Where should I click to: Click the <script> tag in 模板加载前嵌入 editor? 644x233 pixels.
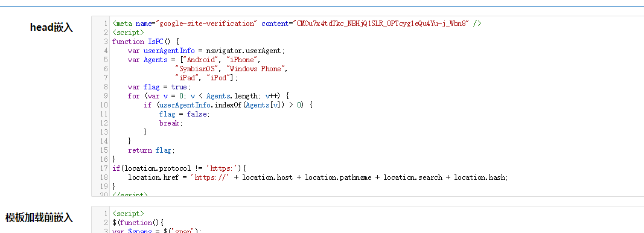click(x=128, y=213)
